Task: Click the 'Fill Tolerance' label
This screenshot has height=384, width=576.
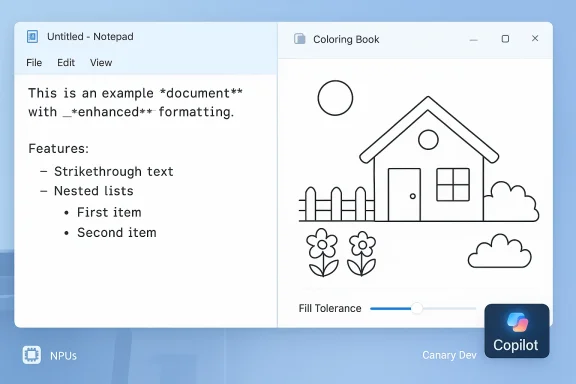Action: pos(330,308)
